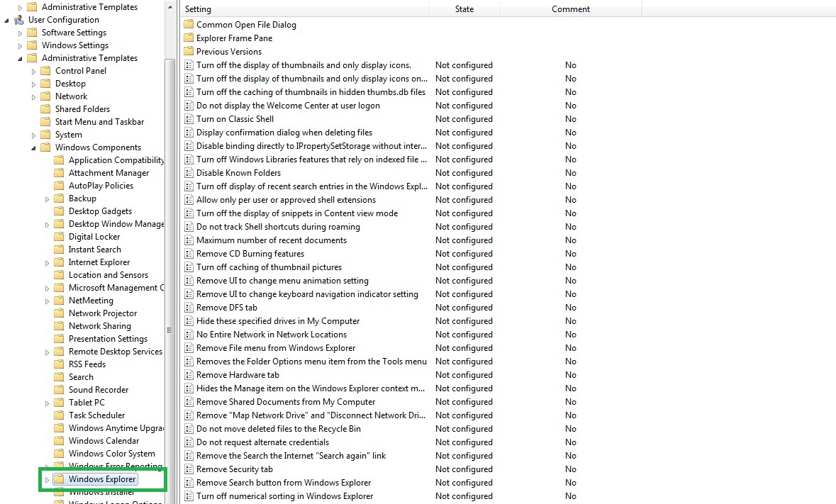Click the Setting column header
The width and height of the screenshot is (836, 504).
tap(198, 9)
